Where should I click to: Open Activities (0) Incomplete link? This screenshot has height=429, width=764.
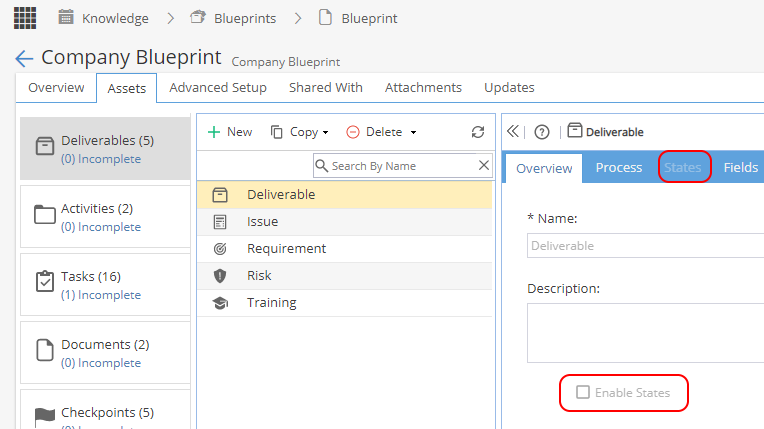(101, 227)
